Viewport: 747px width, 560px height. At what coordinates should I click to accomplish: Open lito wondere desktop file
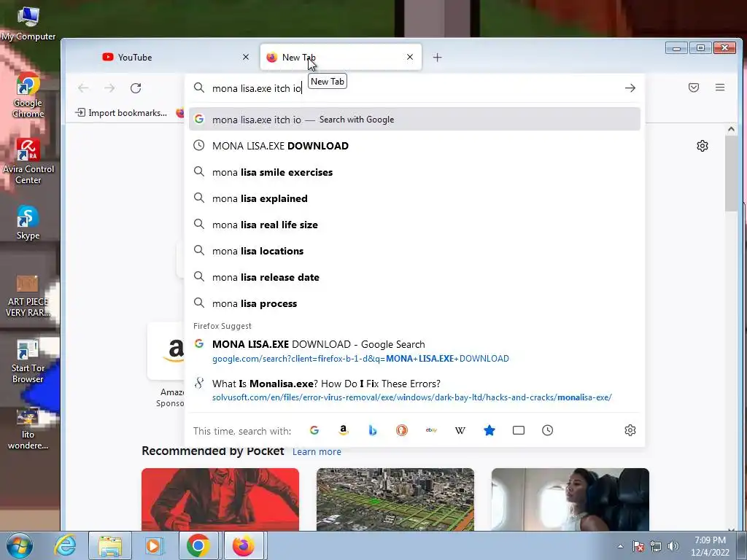(x=28, y=429)
